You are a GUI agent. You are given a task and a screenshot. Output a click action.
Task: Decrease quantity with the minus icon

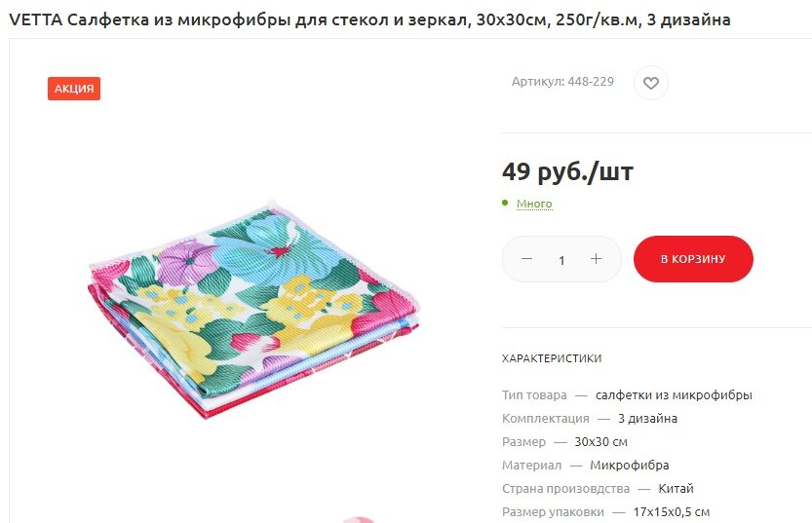(x=526, y=259)
